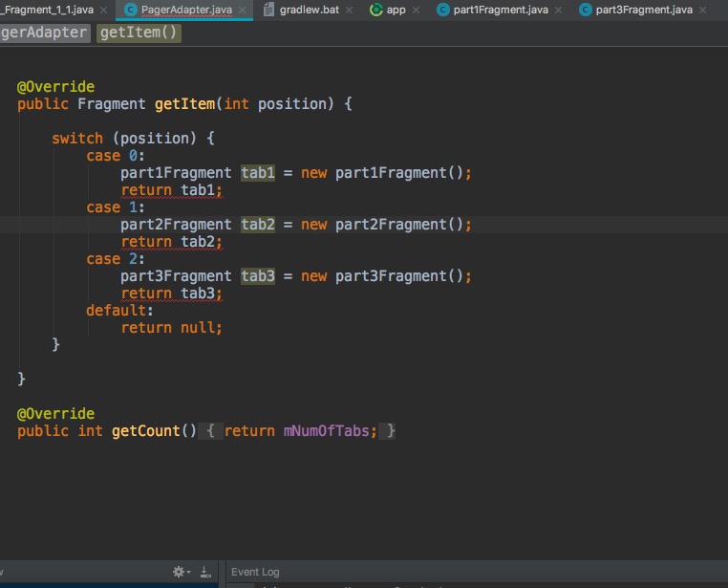Click the part3Fragment.java class icon

(x=586, y=10)
